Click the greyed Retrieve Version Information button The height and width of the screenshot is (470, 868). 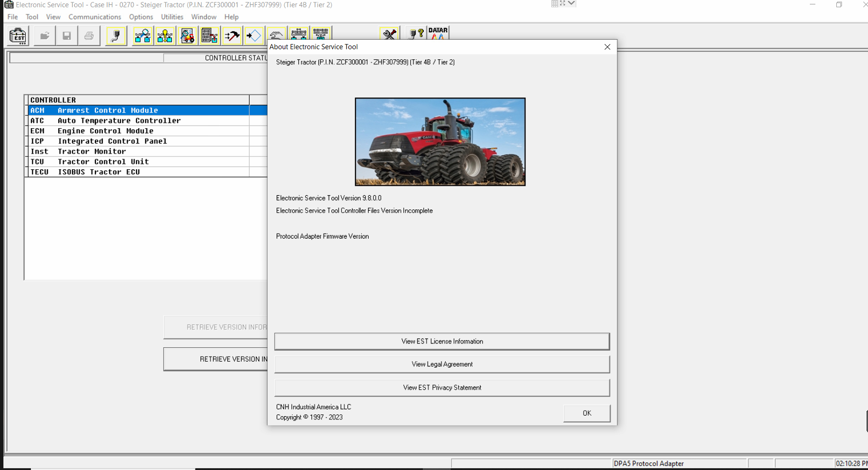[216, 327]
